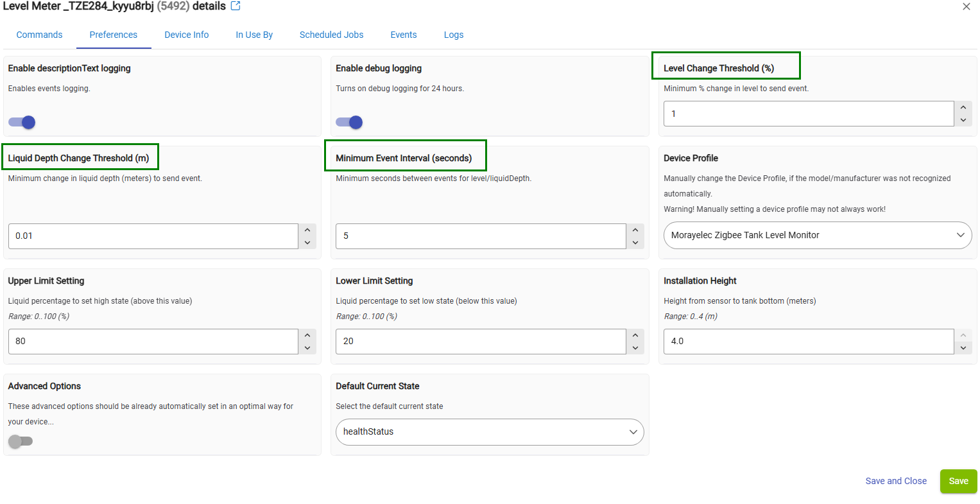
Task: Click the Save and Close link
Action: tap(895, 481)
